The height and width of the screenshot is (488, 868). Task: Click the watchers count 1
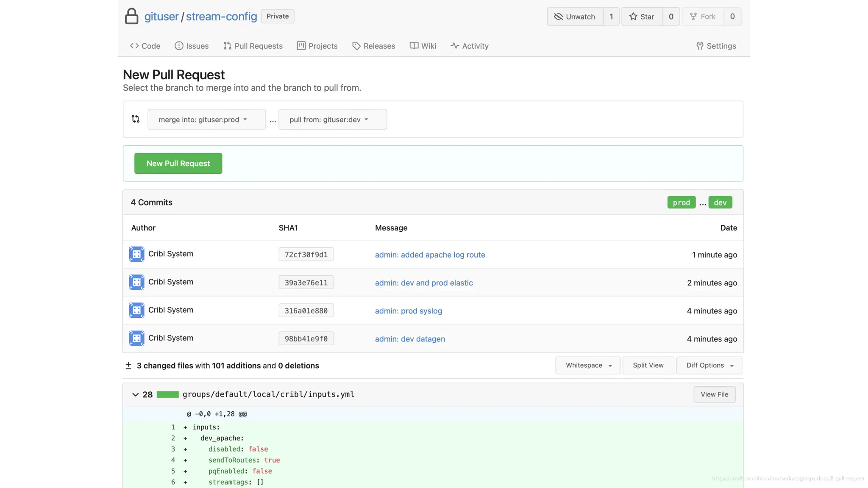611,17
